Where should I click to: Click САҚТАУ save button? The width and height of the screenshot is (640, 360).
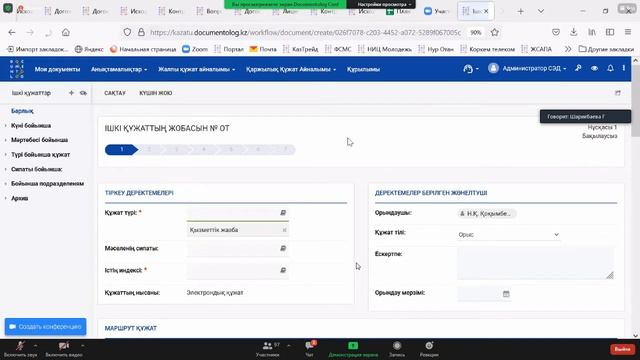(115, 93)
